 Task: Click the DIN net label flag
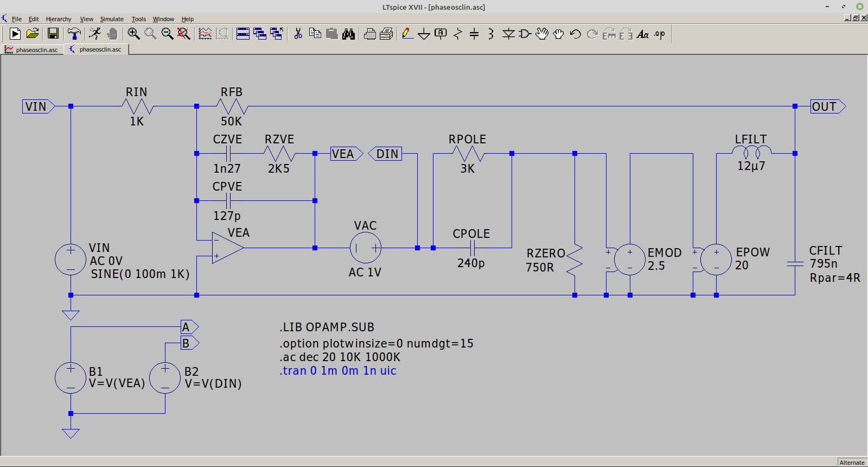(385, 154)
